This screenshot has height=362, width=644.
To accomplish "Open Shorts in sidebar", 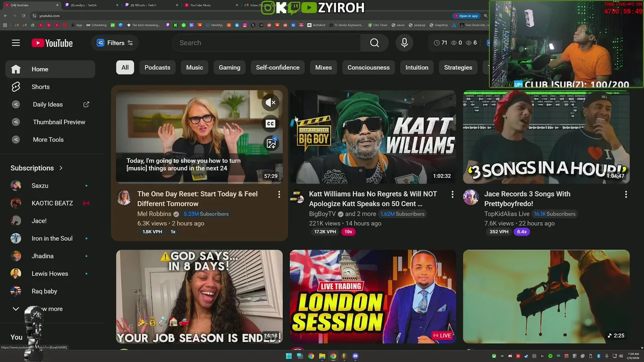I will click(50, 87).
